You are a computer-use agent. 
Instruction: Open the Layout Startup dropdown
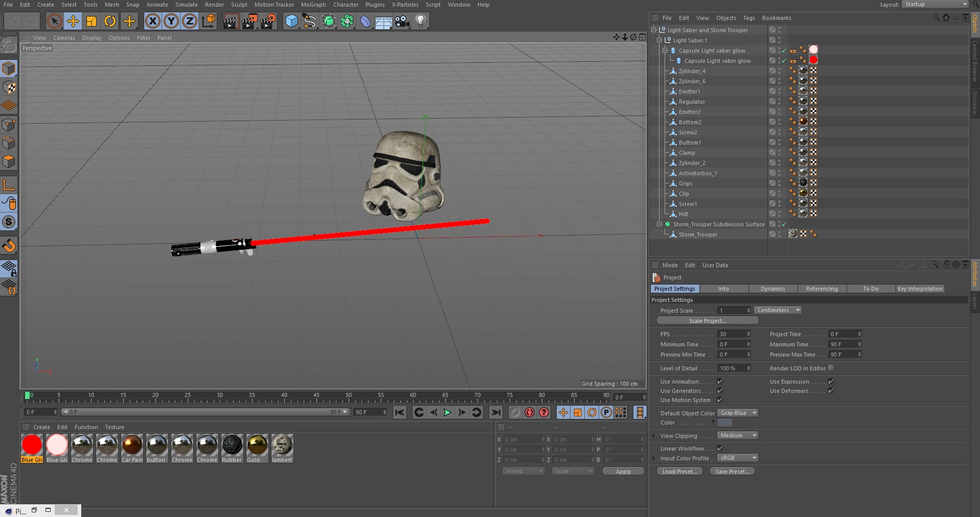point(935,4)
